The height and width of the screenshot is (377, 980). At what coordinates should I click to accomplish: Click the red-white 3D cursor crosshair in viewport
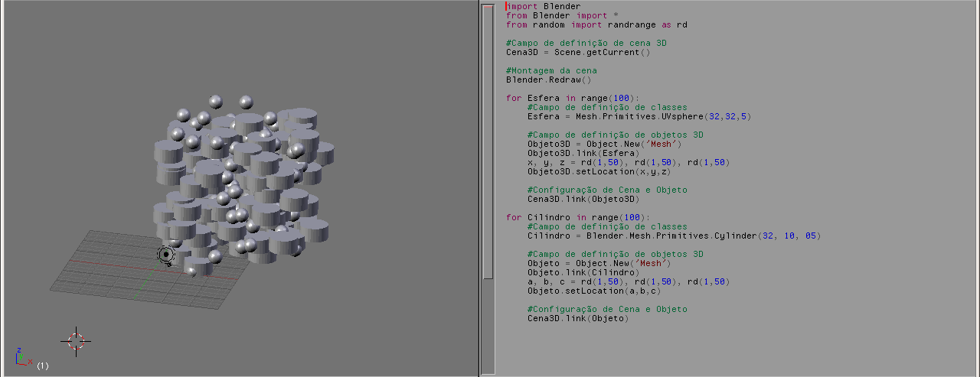76,340
